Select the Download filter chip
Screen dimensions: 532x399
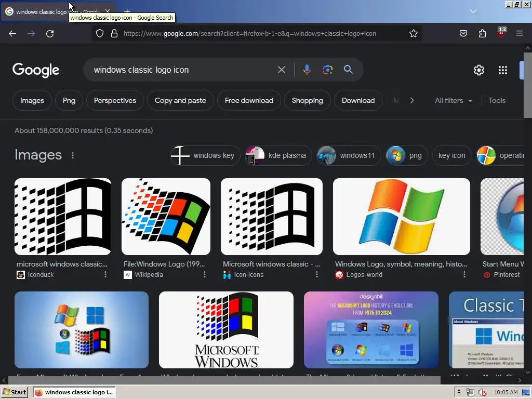[x=358, y=100]
